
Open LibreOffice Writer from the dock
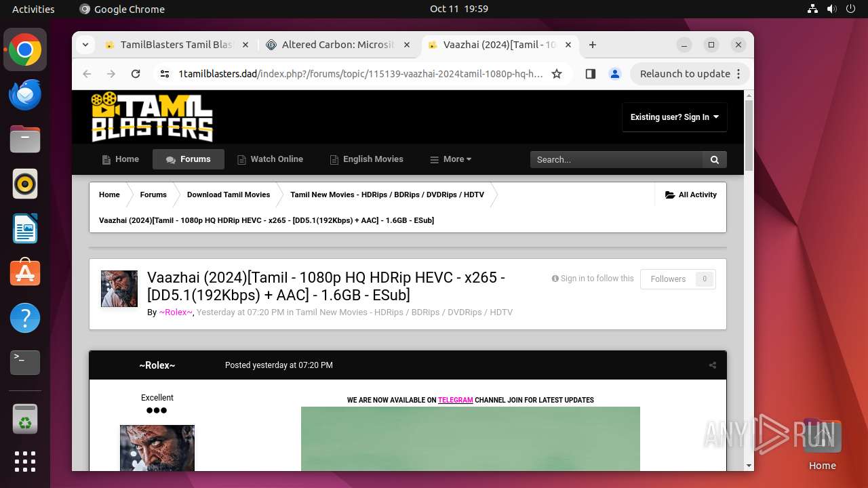tap(25, 228)
